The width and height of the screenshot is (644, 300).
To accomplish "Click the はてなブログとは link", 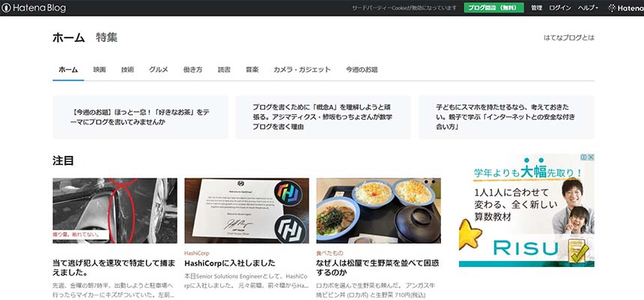I will pos(568,38).
